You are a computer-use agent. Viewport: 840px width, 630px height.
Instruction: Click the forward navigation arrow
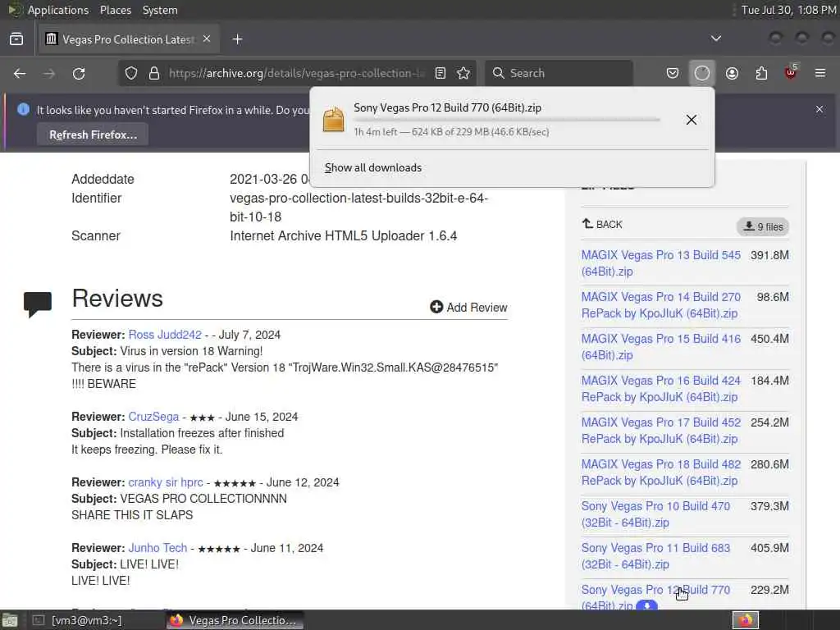(49, 73)
